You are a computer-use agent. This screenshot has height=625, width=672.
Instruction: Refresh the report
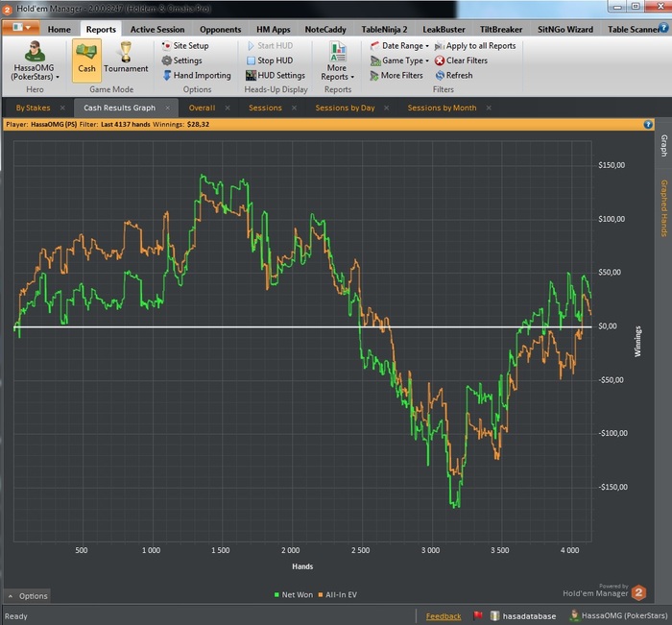[x=454, y=76]
